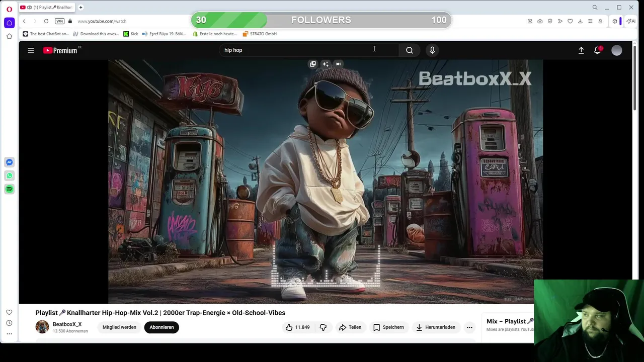Switch to the Playlist Knallharter YouTube tab
Viewport: 644px width, 362px height.
pyautogui.click(x=46, y=8)
